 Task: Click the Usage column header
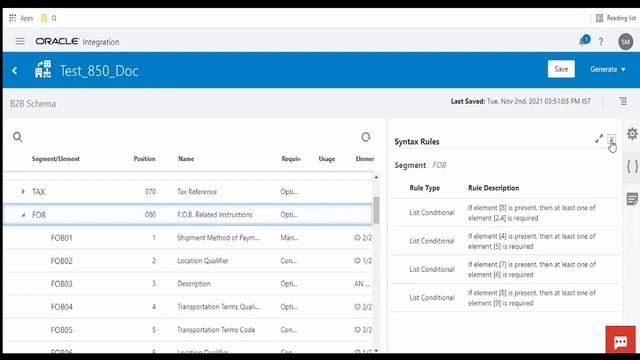pos(327,159)
